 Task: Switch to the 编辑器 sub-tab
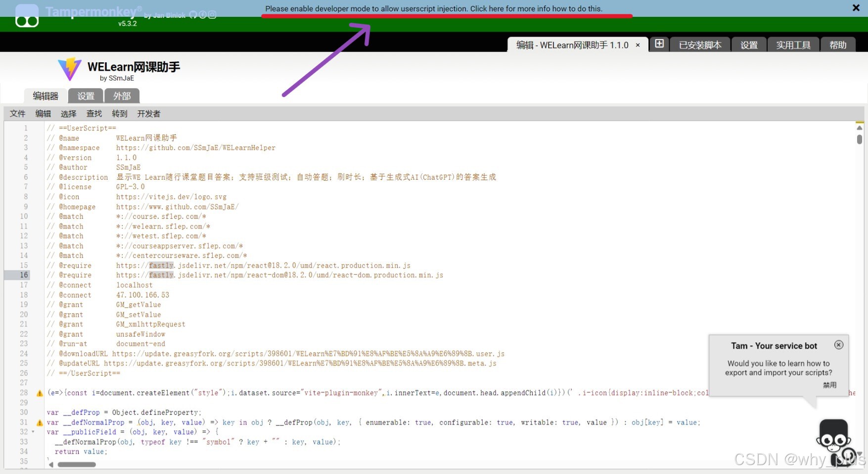click(x=46, y=96)
